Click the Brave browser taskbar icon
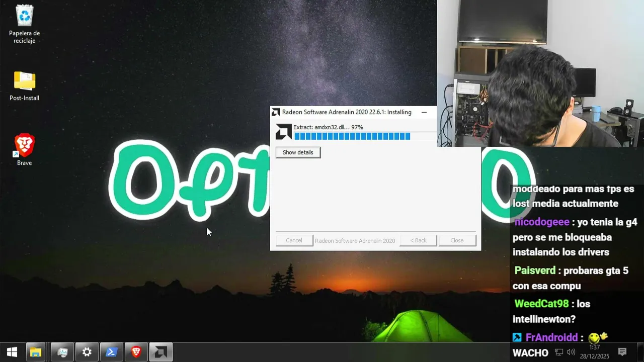This screenshot has height=362, width=644. tap(136, 352)
